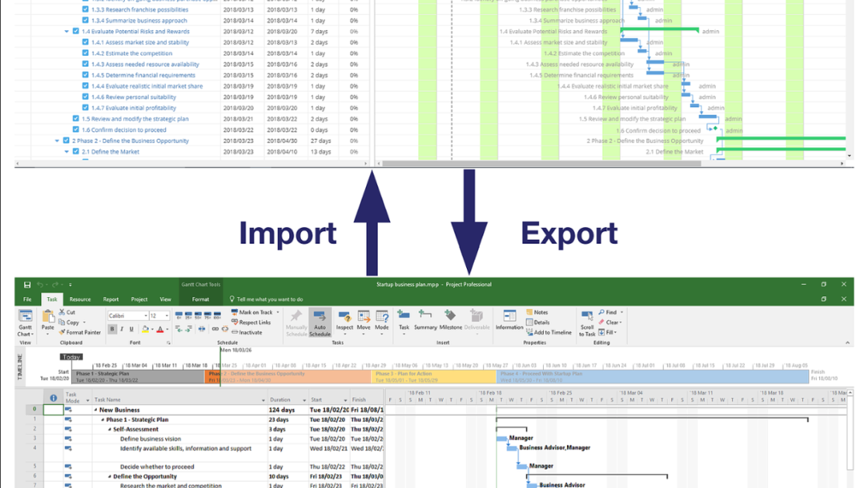Screen dimensions: 868x488
Task: Click the Undo arrow icon
Action: click(40, 285)
